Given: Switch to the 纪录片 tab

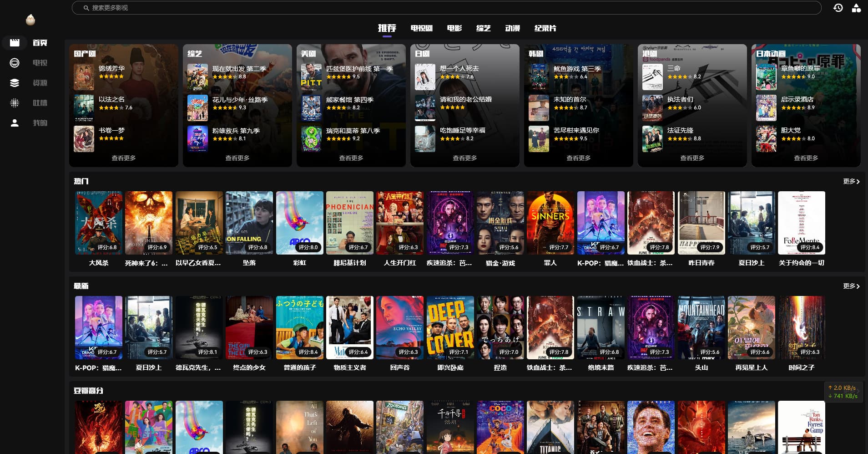Looking at the screenshot, I should tap(545, 28).
